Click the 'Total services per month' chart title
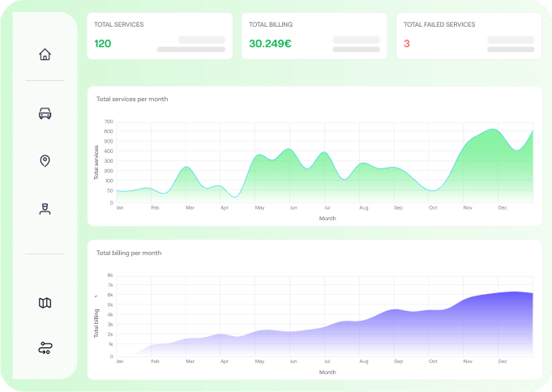 point(132,99)
